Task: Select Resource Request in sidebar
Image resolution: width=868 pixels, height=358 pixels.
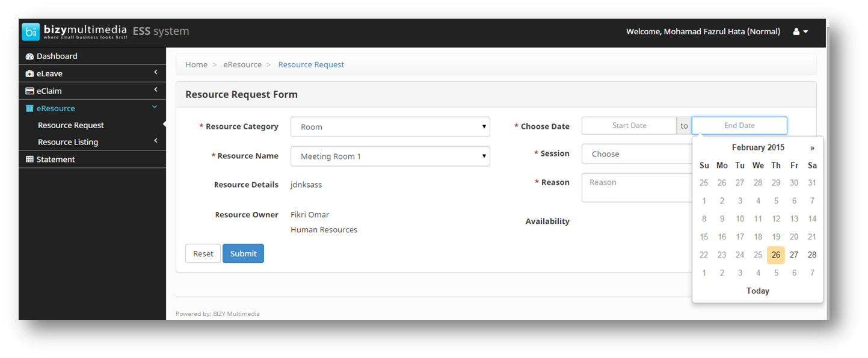Action: (71, 125)
